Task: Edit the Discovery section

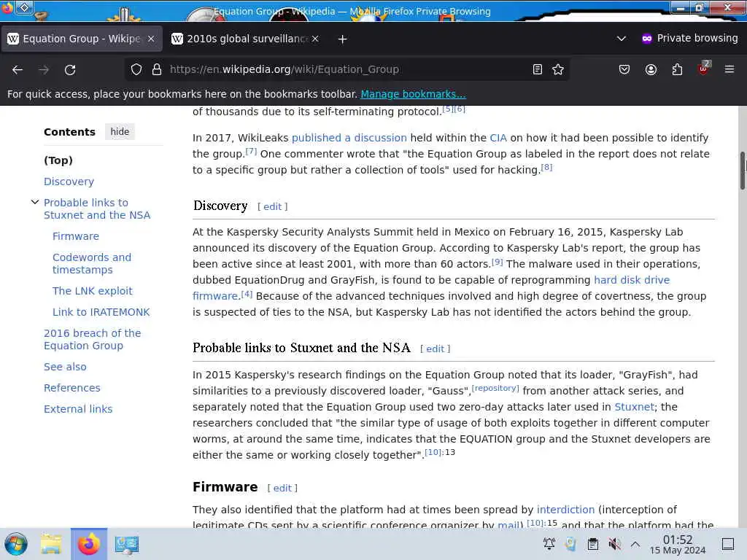Action: 273,206
